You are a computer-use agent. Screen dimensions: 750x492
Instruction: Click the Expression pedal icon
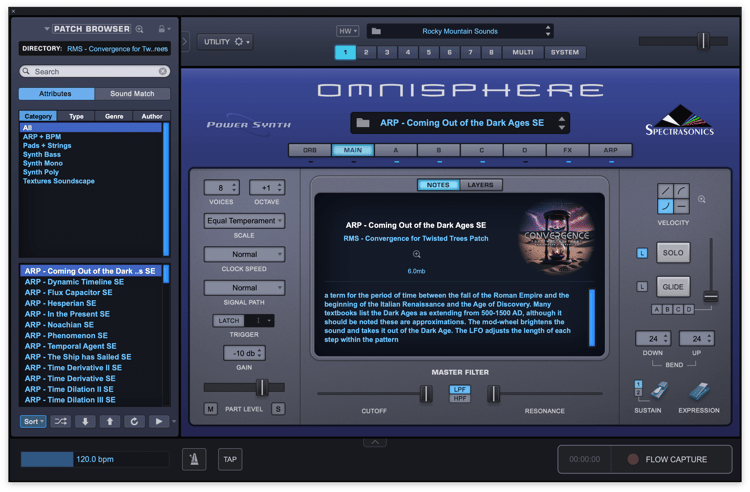(700, 391)
